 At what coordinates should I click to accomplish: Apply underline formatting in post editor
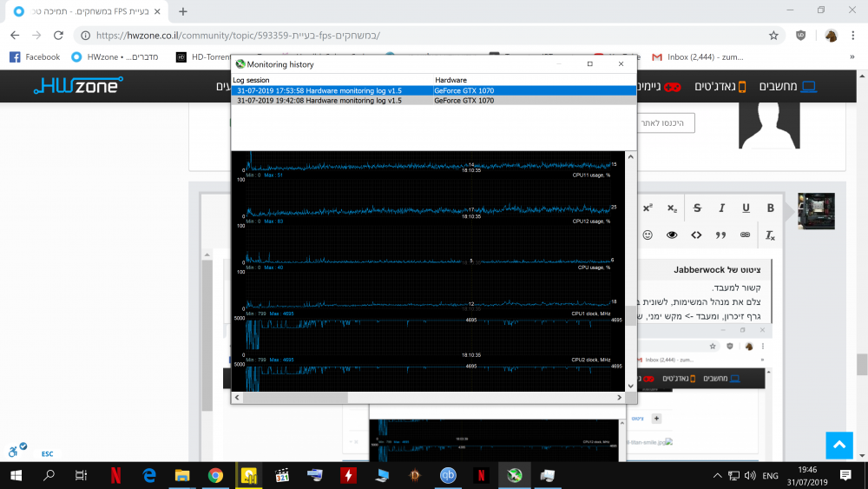pos(746,208)
